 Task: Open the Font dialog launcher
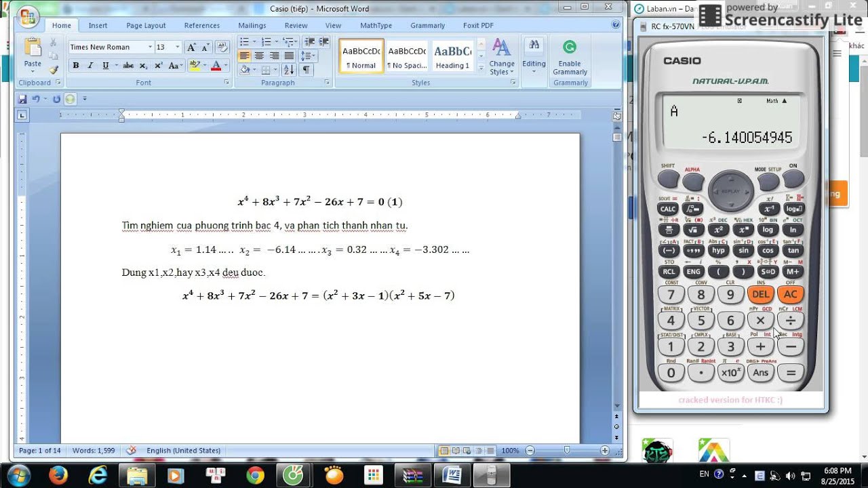tap(226, 83)
